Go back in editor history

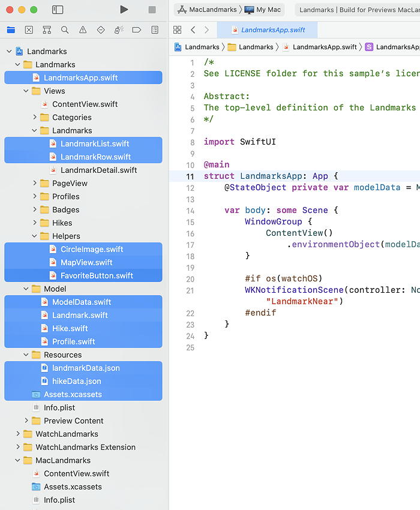[x=193, y=30]
